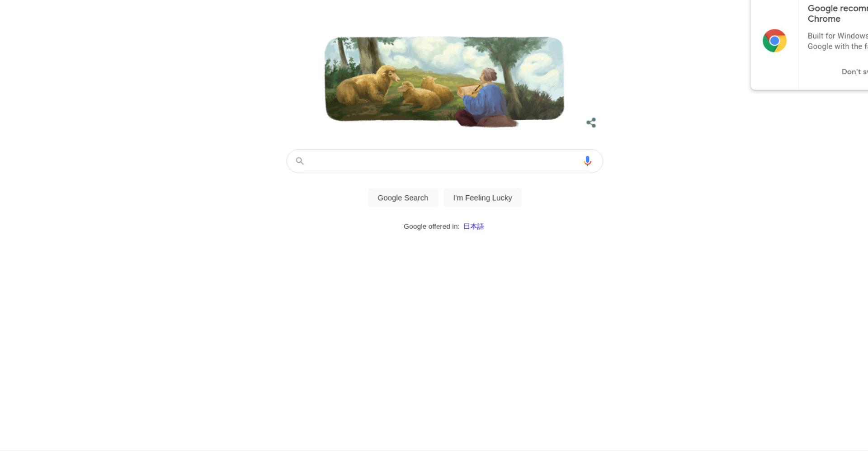Start voice search with the microphone icon
This screenshot has height=451, width=868.
(587, 161)
